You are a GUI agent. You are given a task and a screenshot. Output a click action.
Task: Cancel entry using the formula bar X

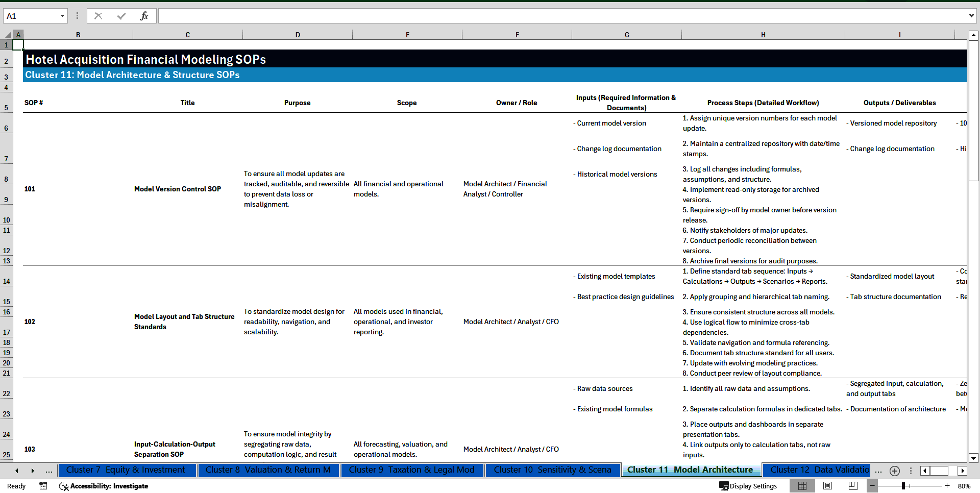98,16
